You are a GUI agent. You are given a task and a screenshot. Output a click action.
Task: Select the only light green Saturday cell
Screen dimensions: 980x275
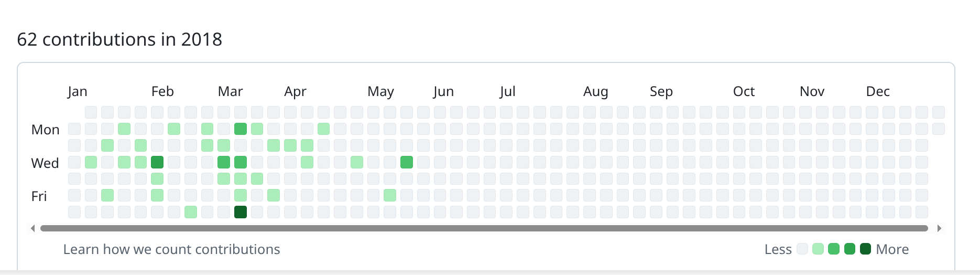tap(191, 212)
